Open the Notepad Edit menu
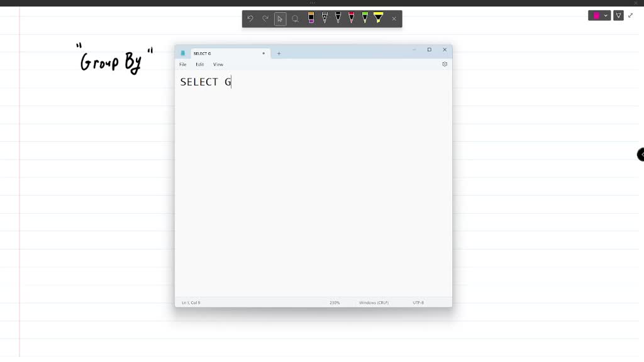Screen dimensions: 644x362 [199, 65]
